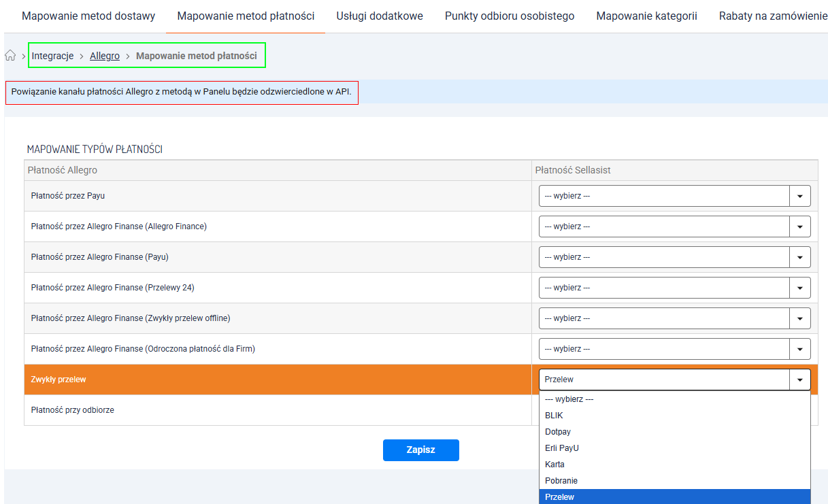828x504 pixels.
Task: Select Karta from the dropdown list
Action: 675,465
